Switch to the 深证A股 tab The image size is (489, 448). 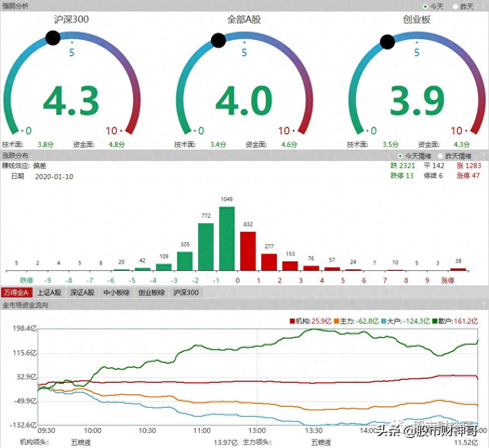point(82,292)
